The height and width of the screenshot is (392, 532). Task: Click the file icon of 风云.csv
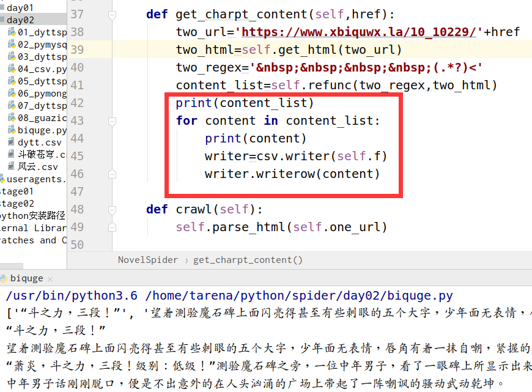click(11, 167)
